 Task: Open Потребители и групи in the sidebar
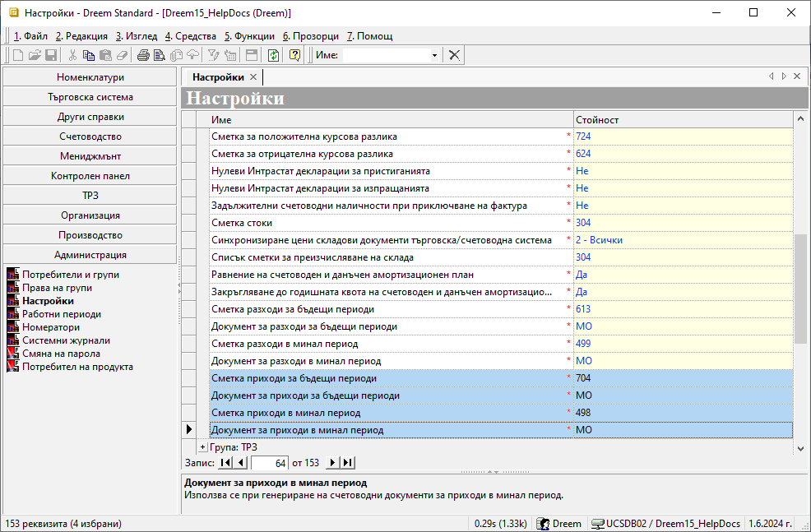(70, 275)
